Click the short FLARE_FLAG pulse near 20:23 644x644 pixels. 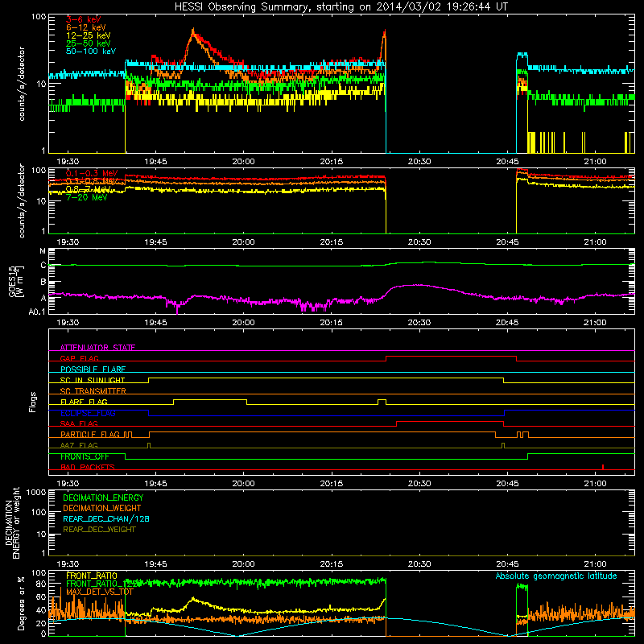[382, 402]
